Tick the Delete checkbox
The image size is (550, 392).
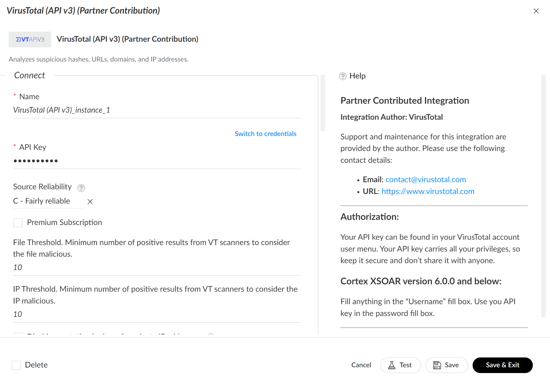coord(16,365)
